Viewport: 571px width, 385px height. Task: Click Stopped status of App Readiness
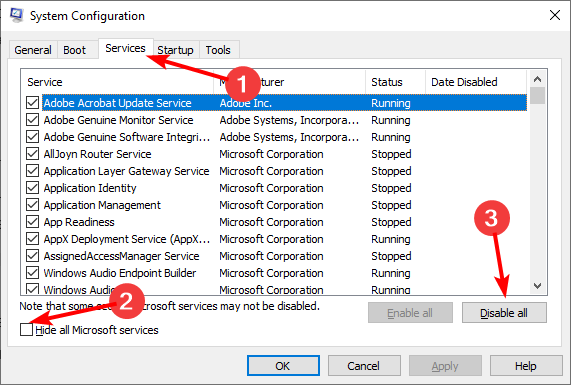391,222
